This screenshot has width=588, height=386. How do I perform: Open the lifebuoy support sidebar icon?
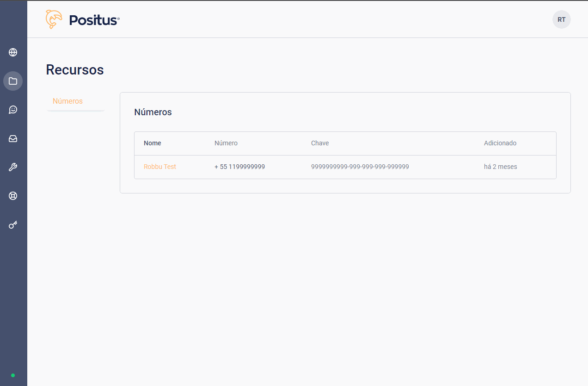point(13,196)
